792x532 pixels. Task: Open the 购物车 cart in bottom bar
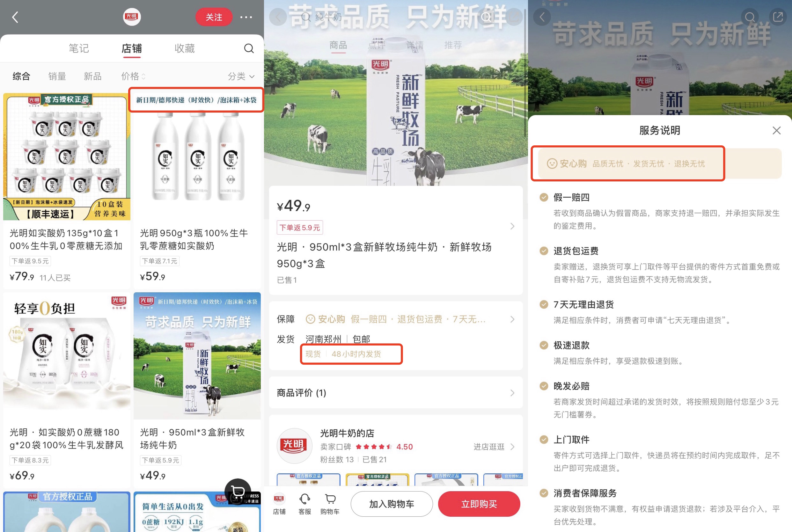click(x=330, y=504)
